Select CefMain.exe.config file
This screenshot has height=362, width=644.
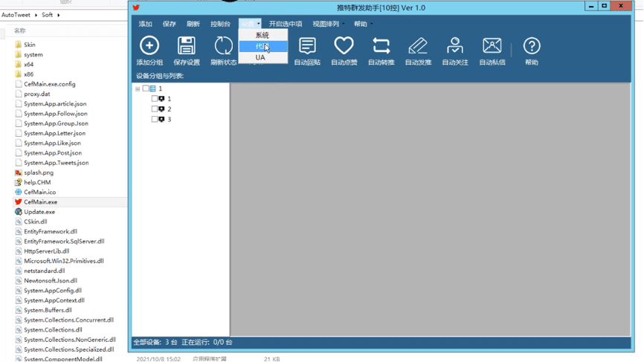[49, 84]
